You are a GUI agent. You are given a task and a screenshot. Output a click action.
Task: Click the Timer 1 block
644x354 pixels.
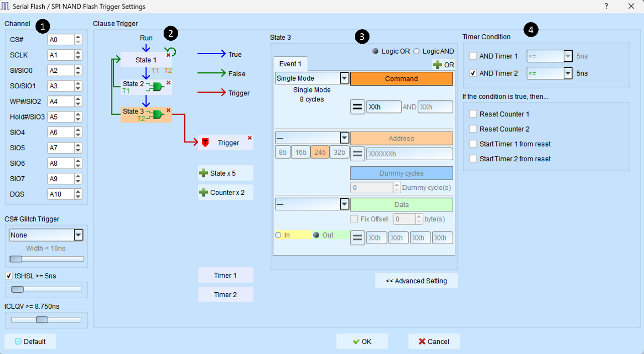click(225, 275)
